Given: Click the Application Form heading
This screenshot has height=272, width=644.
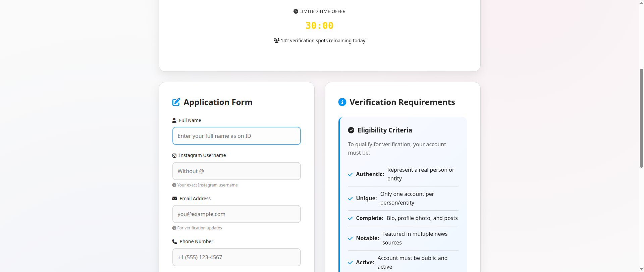Looking at the screenshot, I should (218, 102).
